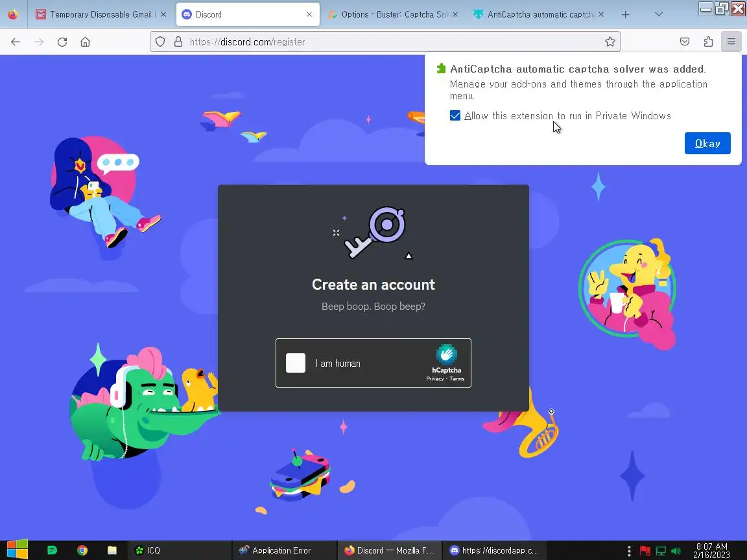The image size is (747, 560).
Task: Click the address bar URL field
Action: 385,42
